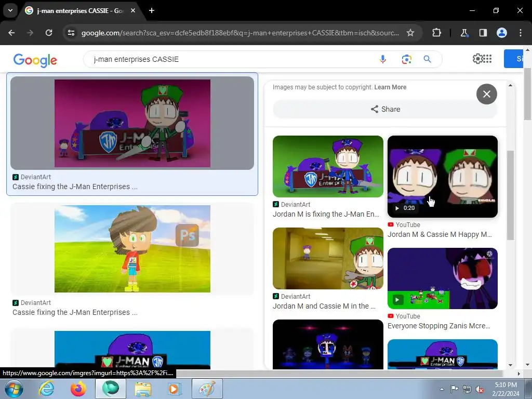Viewport: 532px width, 399px height.
Task: Click the first Cassie fixing the J-Man Enterprises caption
Action: pos(75,187)
